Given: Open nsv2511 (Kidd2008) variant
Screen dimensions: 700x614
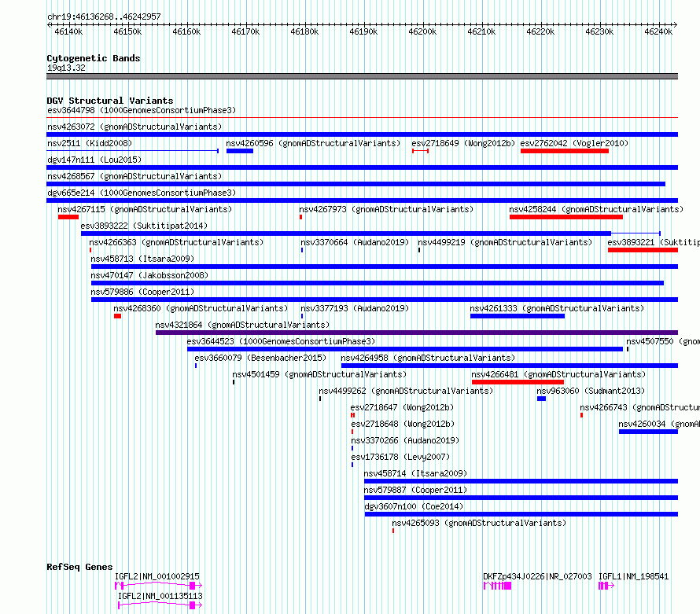Looking at the screenshot, I should click(x=90, y=143).
